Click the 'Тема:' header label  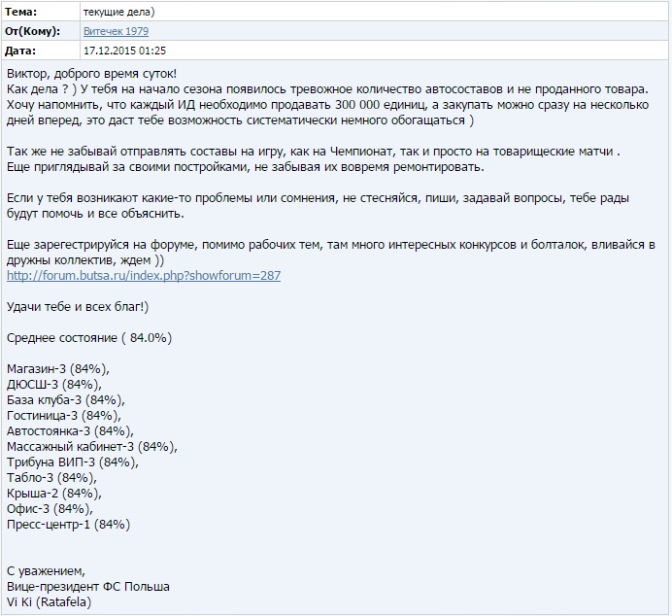20,12
